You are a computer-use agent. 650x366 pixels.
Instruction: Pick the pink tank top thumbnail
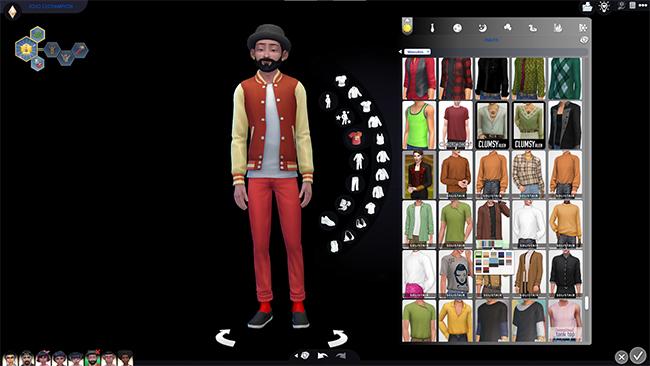tap(565, 321)
